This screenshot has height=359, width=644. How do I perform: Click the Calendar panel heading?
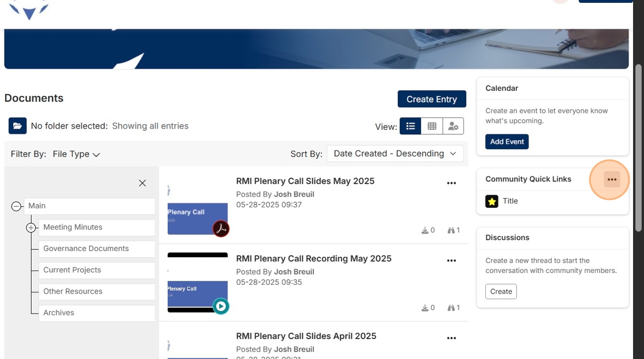501,88
